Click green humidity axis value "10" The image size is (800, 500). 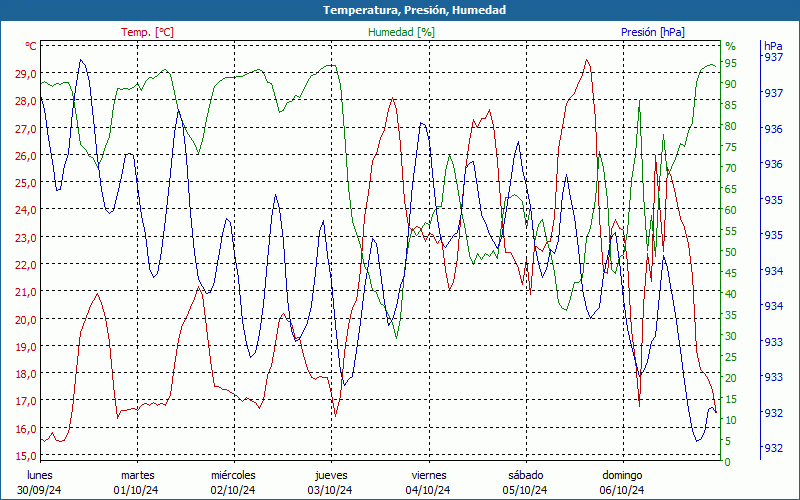[x=731, y=420]
